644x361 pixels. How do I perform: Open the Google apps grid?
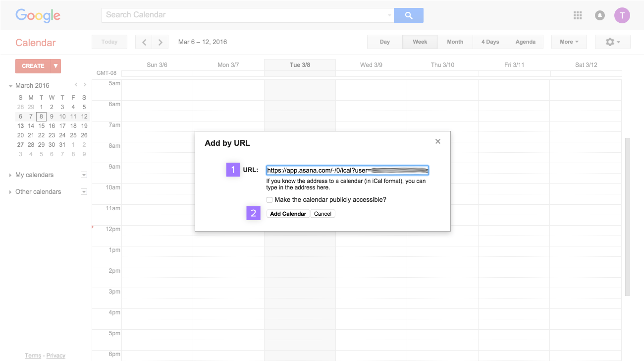coord(577,15)
